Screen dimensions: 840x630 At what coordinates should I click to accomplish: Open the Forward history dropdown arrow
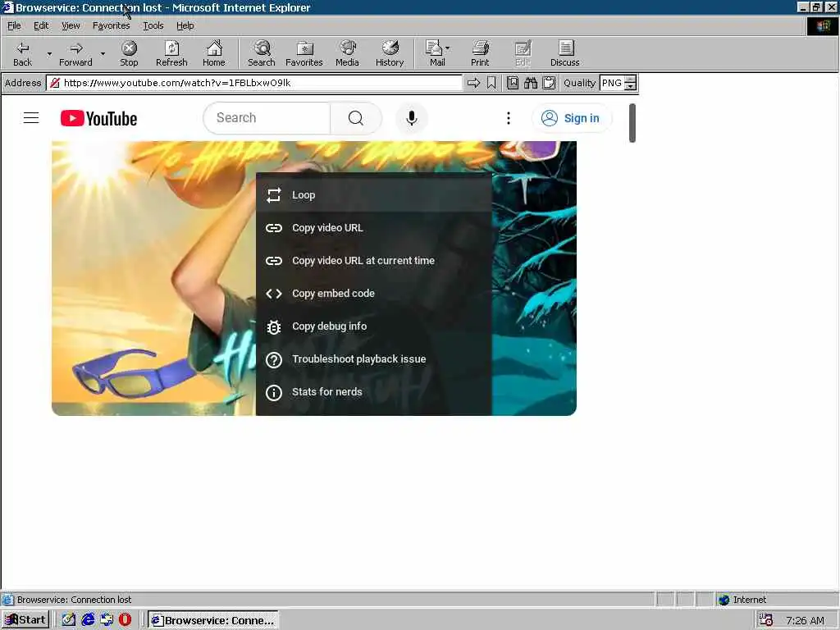(103, 53)
